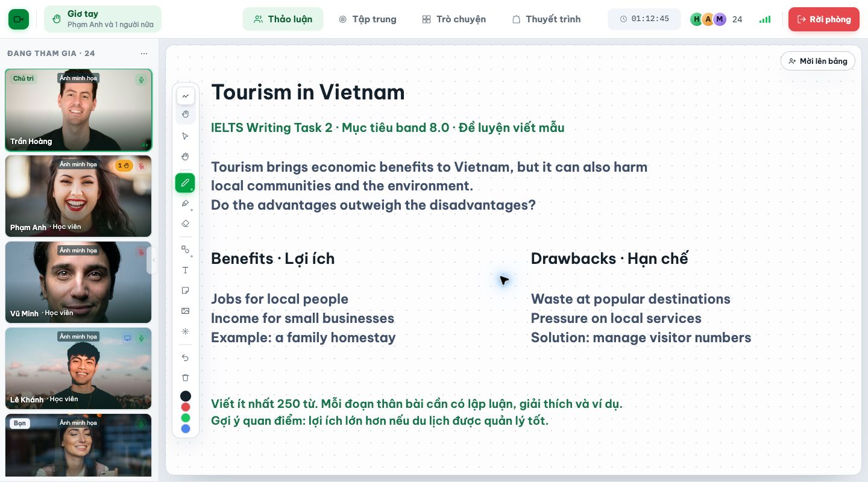868x482 pixels.
Task: Click the 'IELTS Writing Task 2' subtitle line
Action: tap(388, 128)
